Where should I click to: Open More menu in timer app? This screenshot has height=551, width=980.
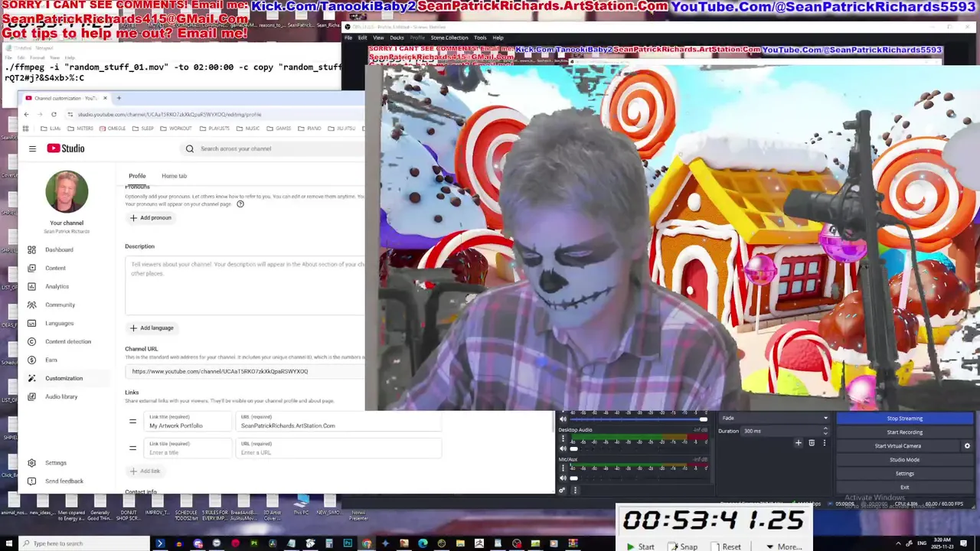(x=783, y=546)
